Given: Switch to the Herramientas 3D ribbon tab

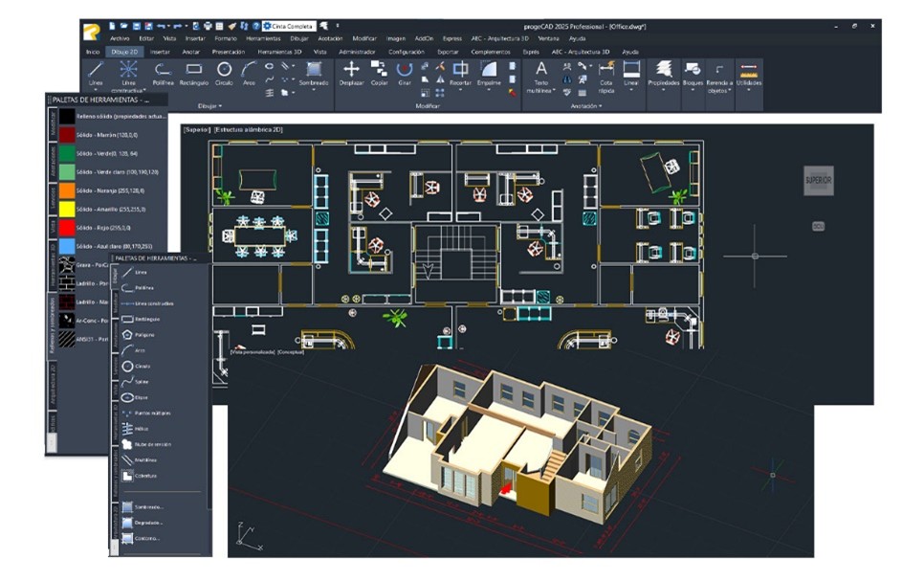Looking at the screenshot, I should [279, 51].
